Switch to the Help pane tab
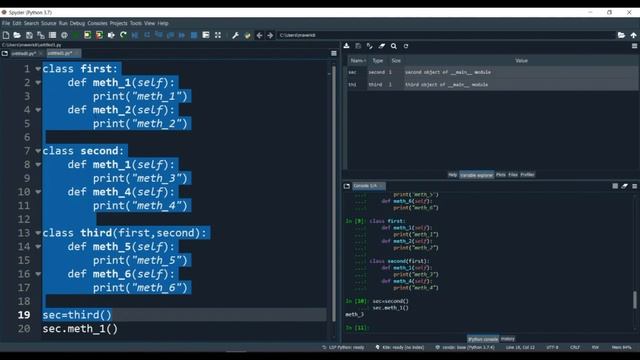This screenshot has height=360, width=640. [x=452, y=175]
